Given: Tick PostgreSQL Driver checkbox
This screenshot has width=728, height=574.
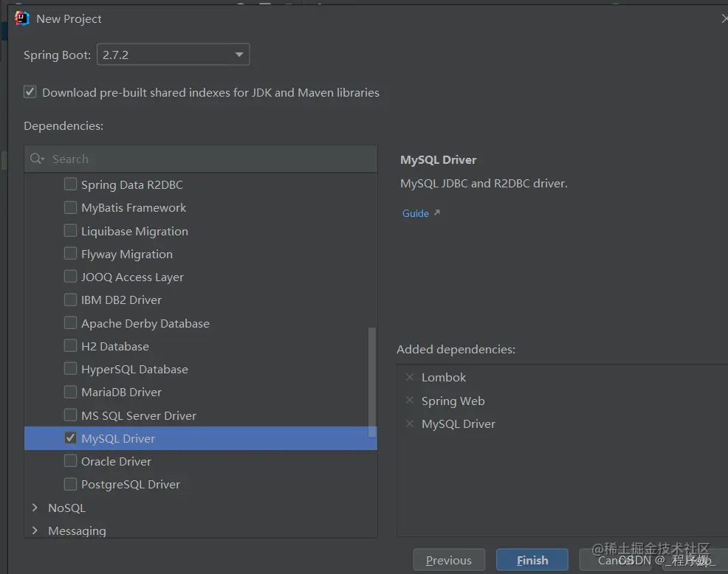Looking at the screenshot, I should pos(70,484).
